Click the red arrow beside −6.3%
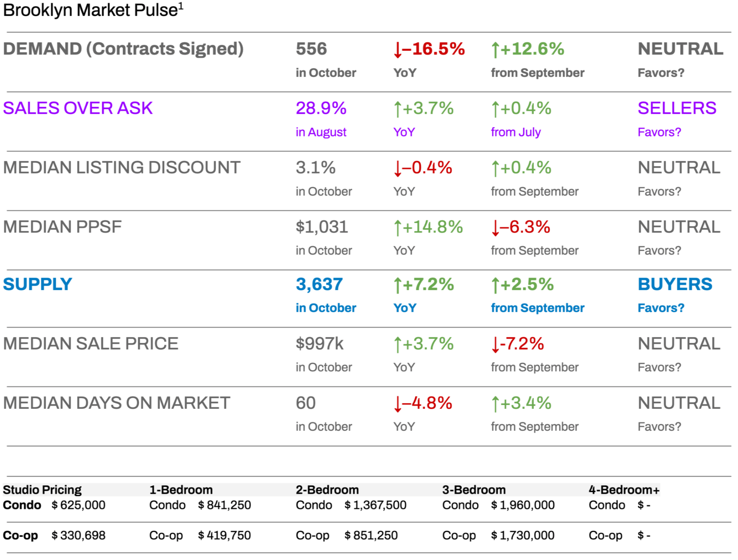The image size is (738, 560). (495, 228)
